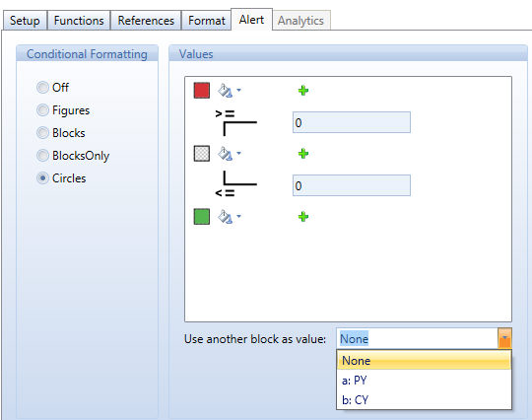Click the paint bucket icon beside red swatch
532x420 pixels.
pyautogui.click(x=226, y=91)
